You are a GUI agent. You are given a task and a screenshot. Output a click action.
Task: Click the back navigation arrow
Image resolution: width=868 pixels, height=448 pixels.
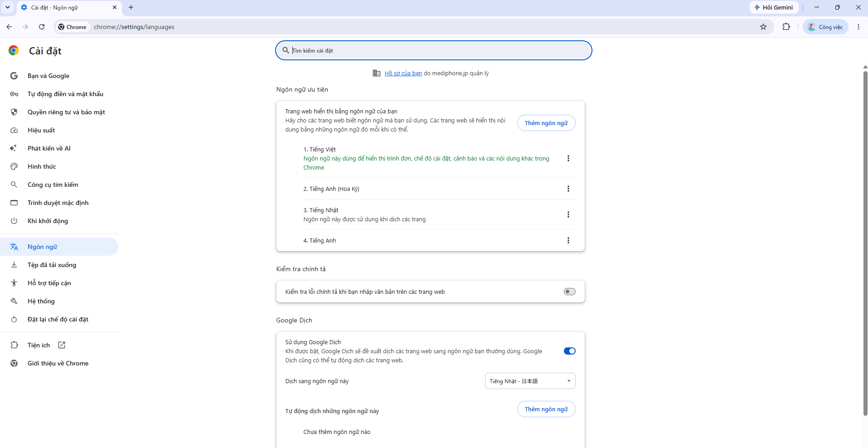[9, 27]
